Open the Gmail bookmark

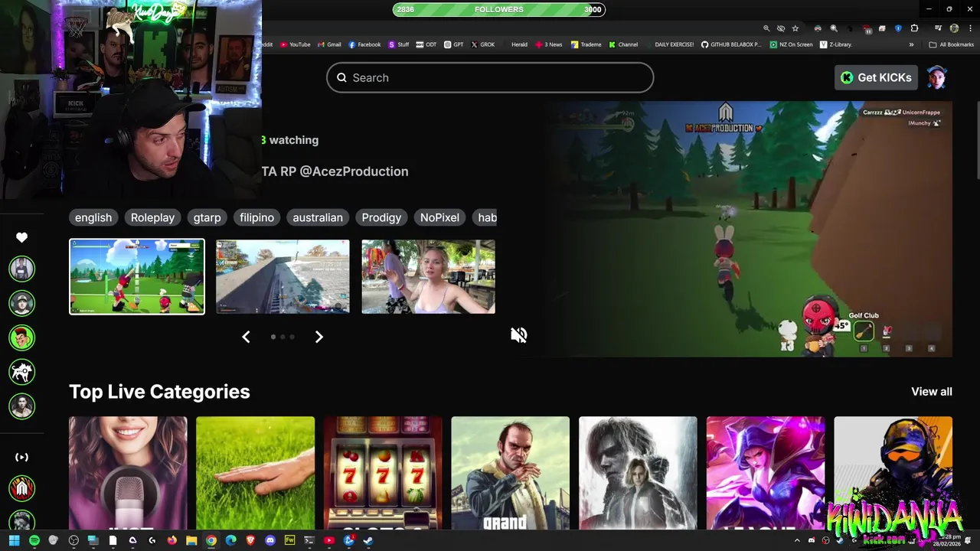tap(329, 44)
